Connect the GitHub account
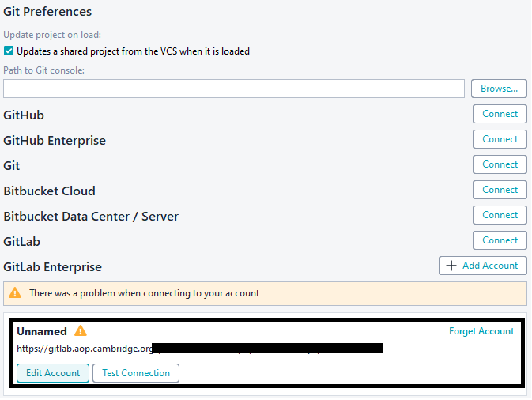532x400 pixels. [x=500, y=114]
